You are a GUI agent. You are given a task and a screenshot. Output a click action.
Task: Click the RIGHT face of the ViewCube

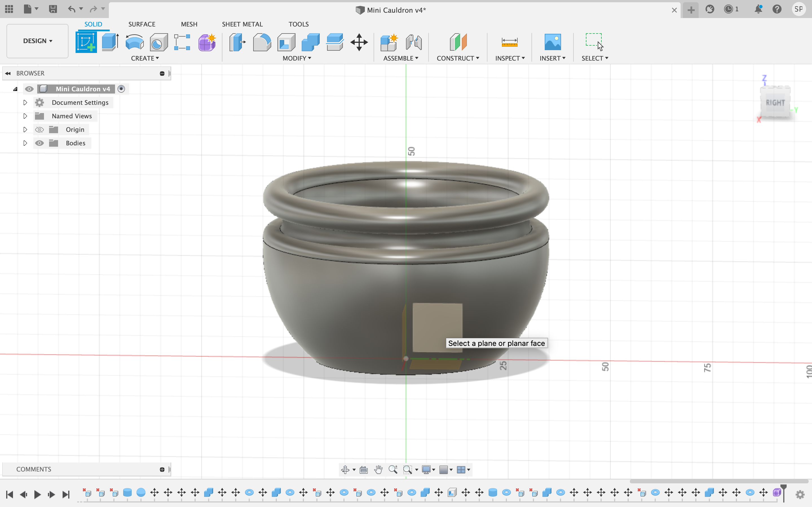775,102
